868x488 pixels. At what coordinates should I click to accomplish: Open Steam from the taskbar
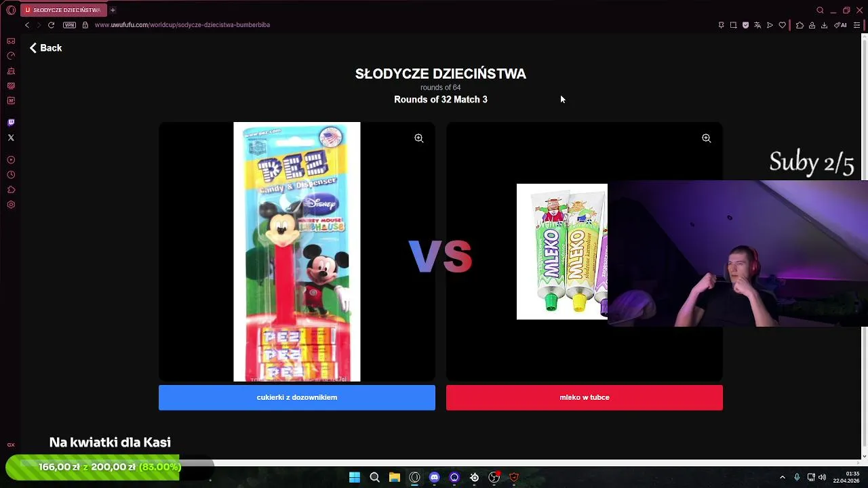point(475,477)
